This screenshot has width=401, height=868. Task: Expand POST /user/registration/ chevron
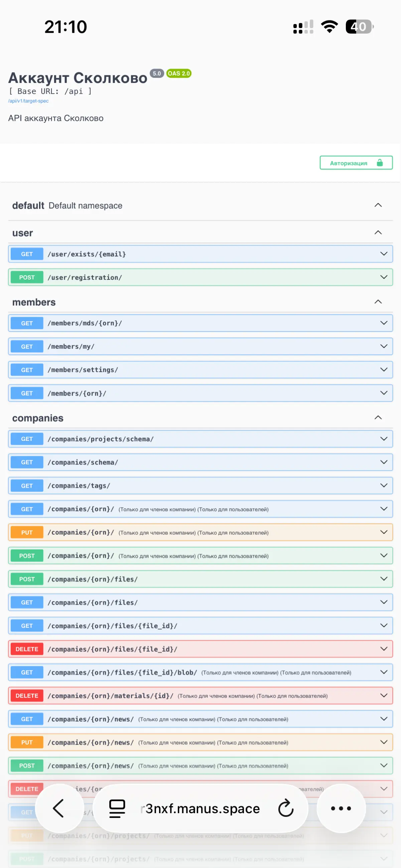(384, 277)
